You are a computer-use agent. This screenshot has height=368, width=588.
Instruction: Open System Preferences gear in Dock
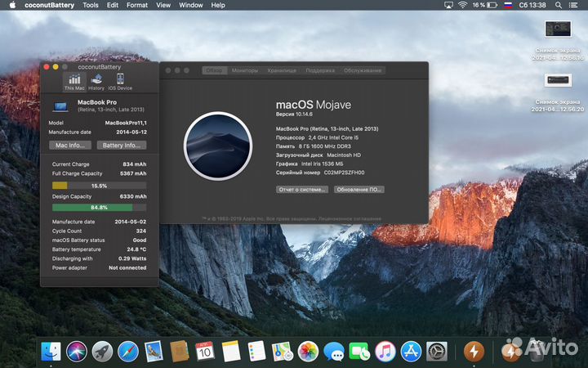[436, 352]
